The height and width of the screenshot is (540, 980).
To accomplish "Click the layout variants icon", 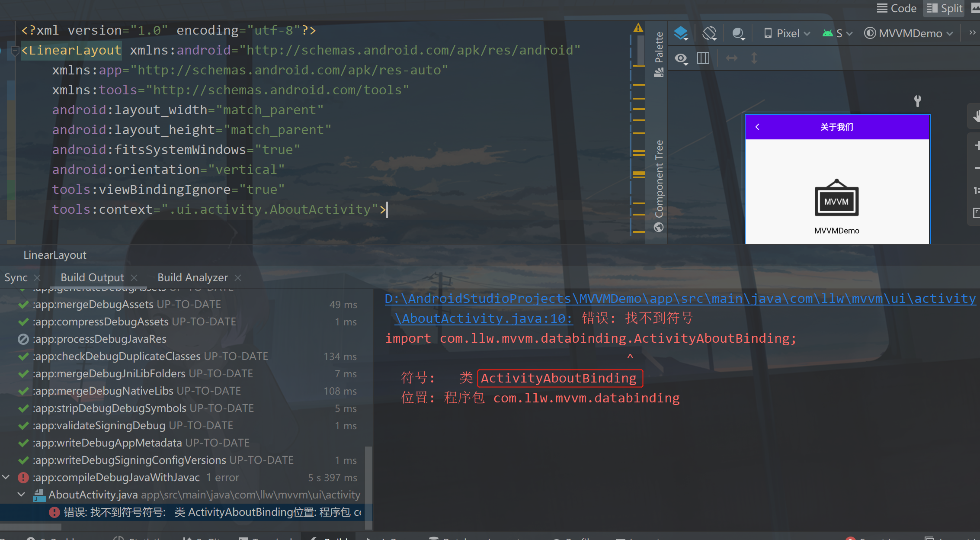I will pyautogui.click(x=703, y=58).
